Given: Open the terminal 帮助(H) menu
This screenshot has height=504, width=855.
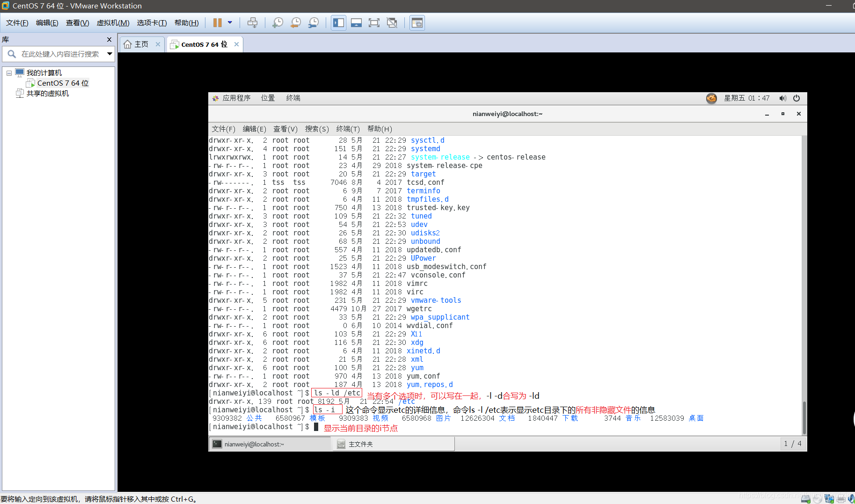Looking at the screenshot, I should coord(380,129).
